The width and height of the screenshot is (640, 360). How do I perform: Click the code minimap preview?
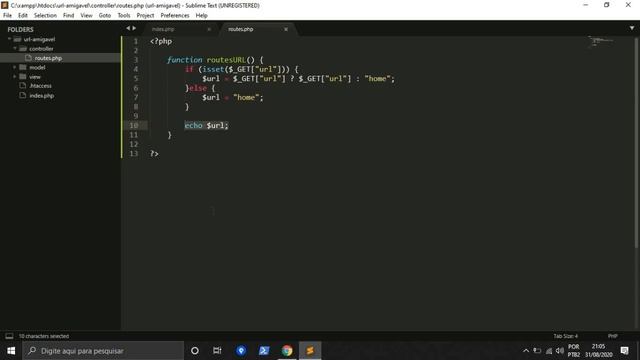pos(600,41)
